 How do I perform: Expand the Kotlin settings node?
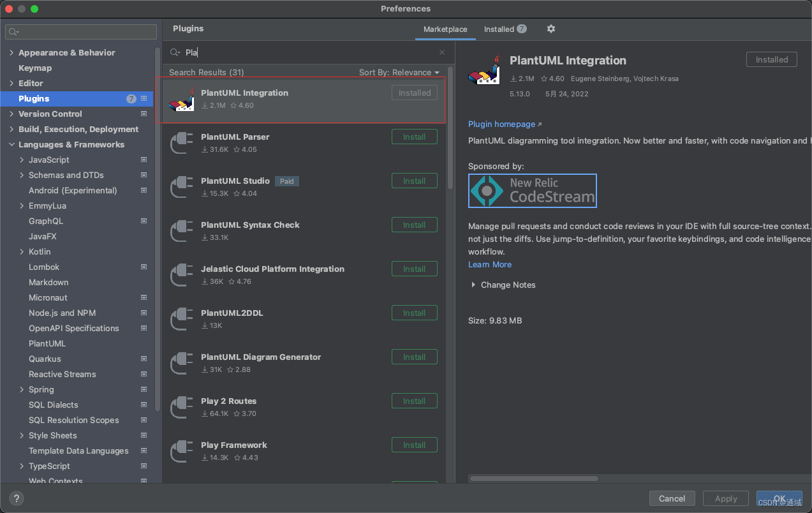[22, 252]
